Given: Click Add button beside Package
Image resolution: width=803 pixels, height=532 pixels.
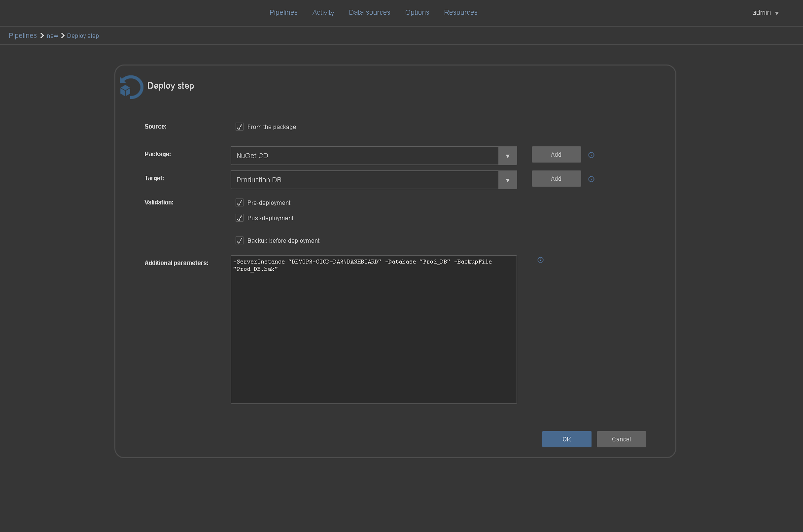Looking at the screenshot, I should point(556,155).
